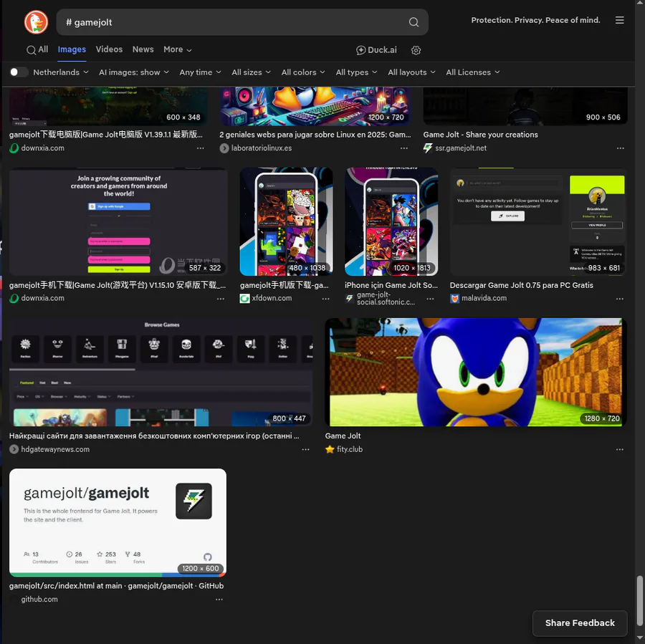Open the All colors filter dropdown
Screen dimensions: 645x644
303,72
